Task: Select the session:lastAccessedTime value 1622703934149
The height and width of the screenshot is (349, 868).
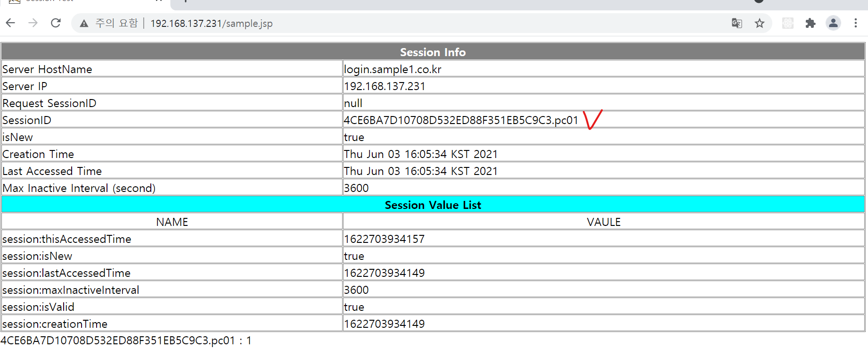Action: (x=384, y=273)
